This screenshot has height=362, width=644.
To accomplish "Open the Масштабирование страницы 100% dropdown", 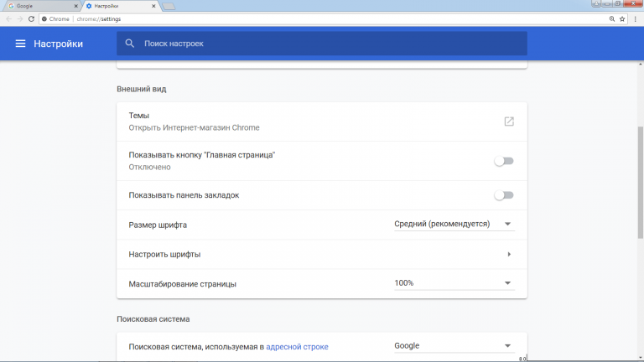I will (453, 283).
